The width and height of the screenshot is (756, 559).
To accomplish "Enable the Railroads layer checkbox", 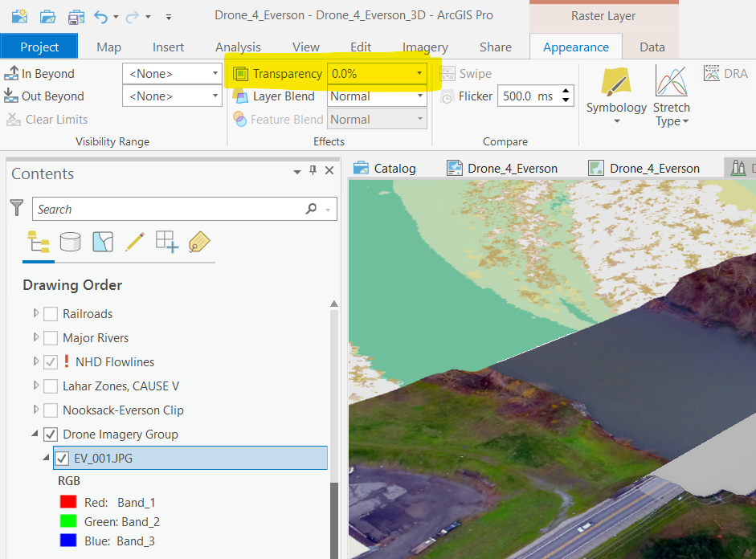I will coord(51,314).
